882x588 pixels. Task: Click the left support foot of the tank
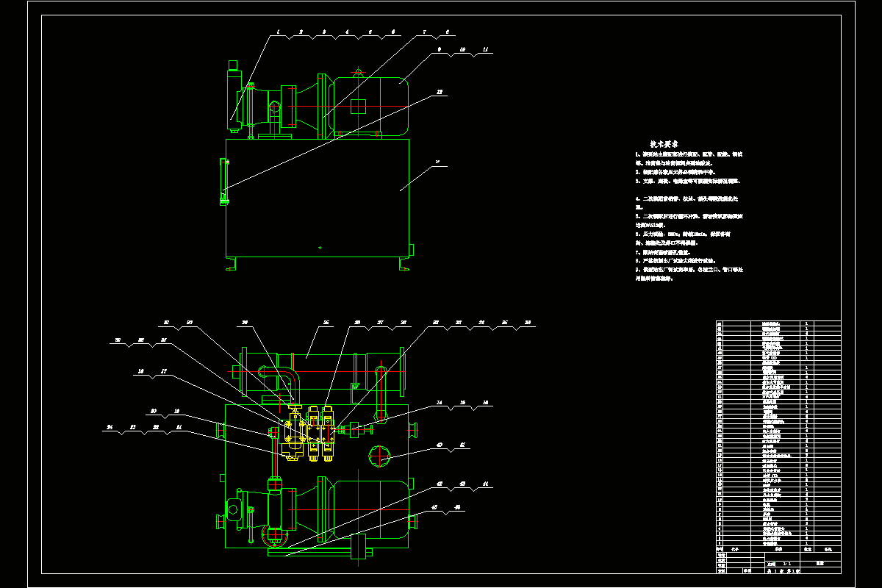coord(232,263)
